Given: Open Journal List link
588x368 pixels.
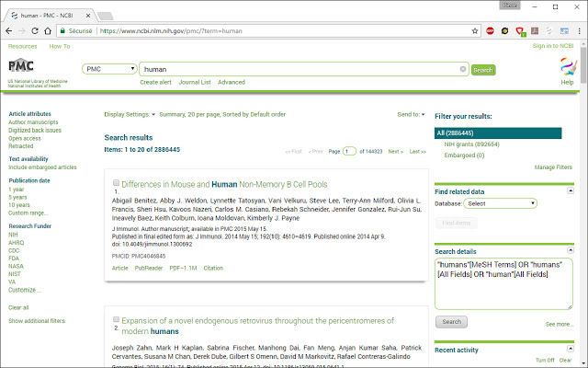Looking at the screenshot, I should (195, 82).
